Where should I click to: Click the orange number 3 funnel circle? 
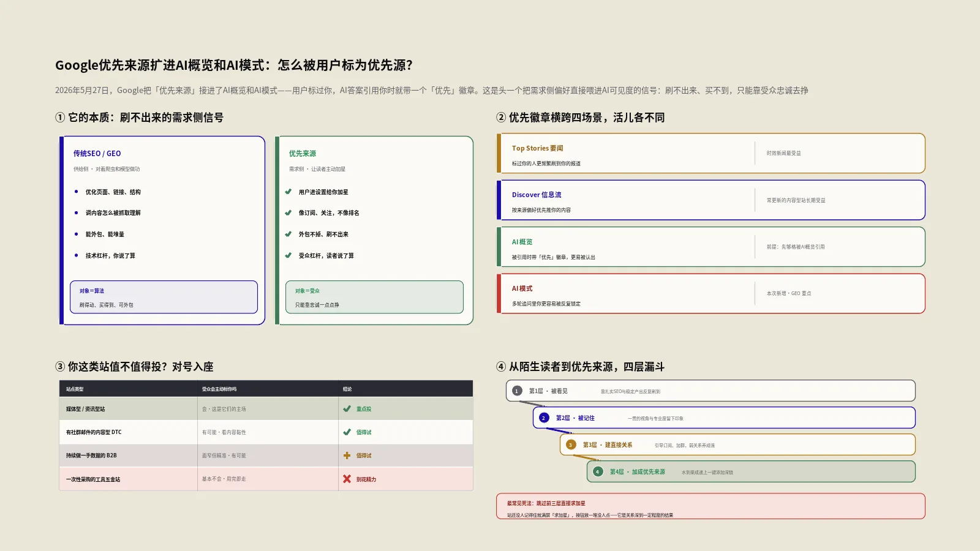click(x=571, y=444)
